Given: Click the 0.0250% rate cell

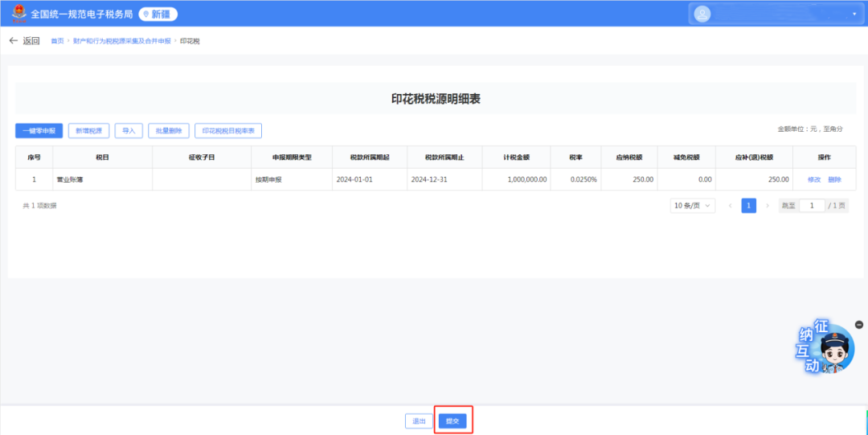Looking at the screenshot, I should click(575, 179).
